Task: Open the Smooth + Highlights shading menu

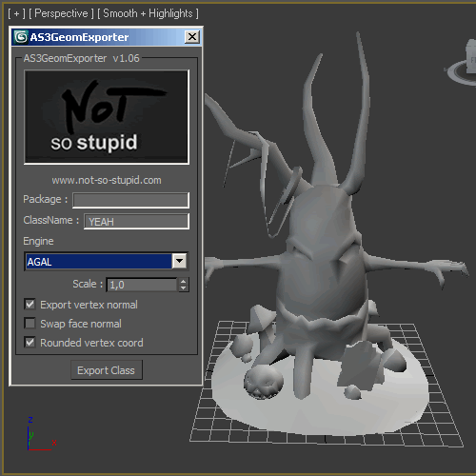Action: click(148, 13)
